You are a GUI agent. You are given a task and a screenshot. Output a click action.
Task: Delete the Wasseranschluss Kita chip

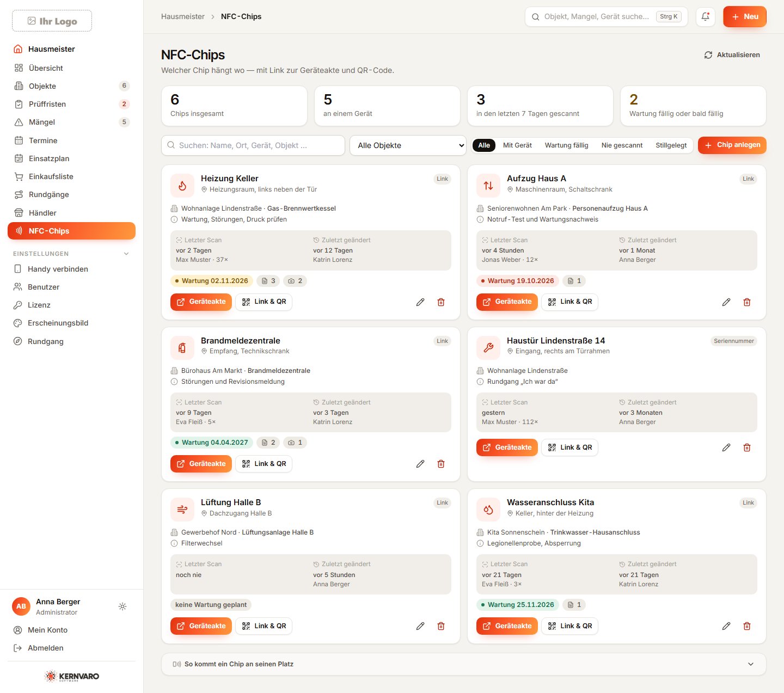tap(747, 626)
